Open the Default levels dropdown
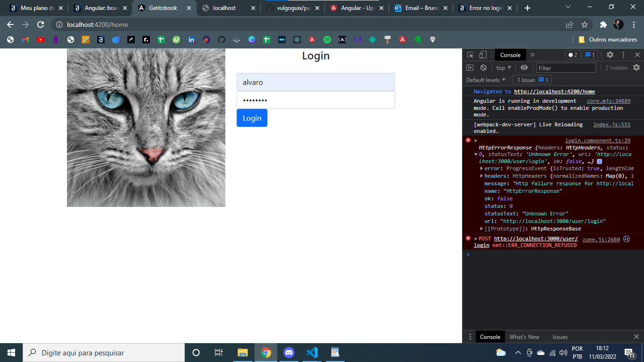 (486, 80)
